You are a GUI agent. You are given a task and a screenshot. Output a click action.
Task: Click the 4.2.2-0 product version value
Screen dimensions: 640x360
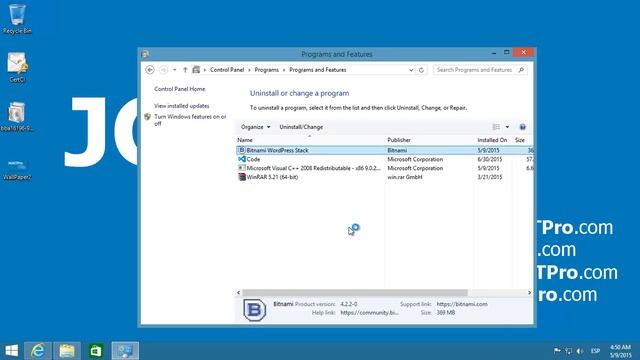click(x=349, y=304)
